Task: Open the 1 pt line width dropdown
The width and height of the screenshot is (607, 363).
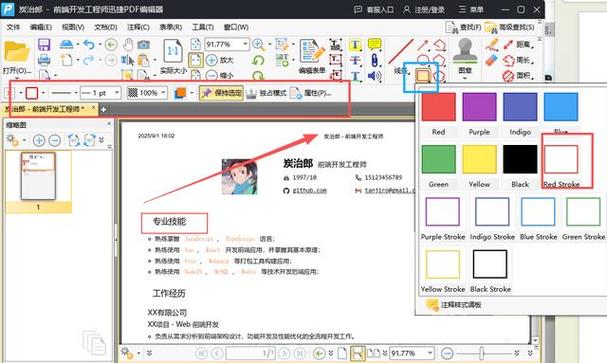Action: coord(117,93)
